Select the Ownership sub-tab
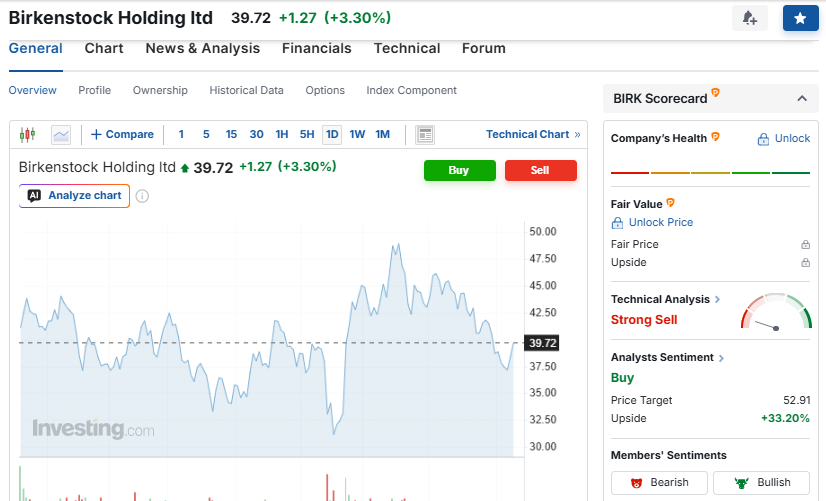This screenshot has height=501, width=826. (x=160, y=90)
